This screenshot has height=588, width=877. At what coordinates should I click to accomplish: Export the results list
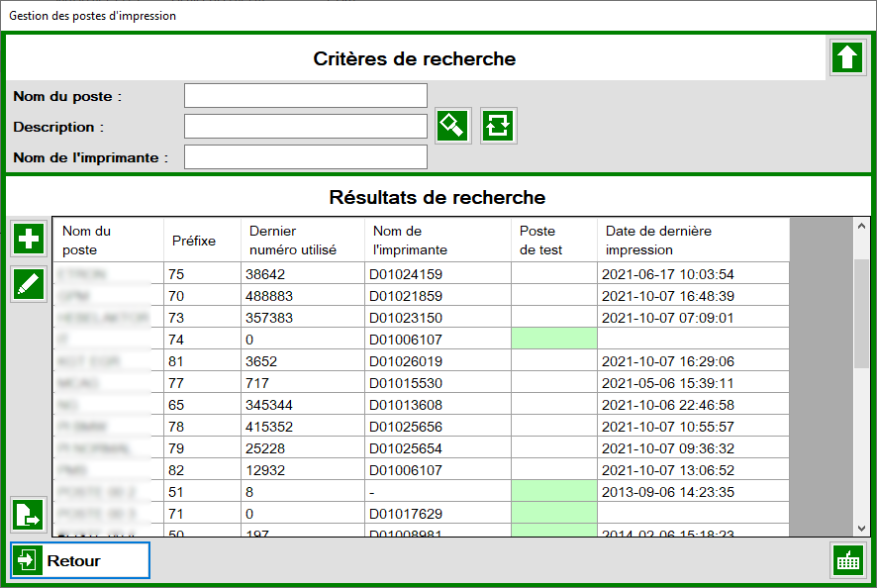coord(28,515)
